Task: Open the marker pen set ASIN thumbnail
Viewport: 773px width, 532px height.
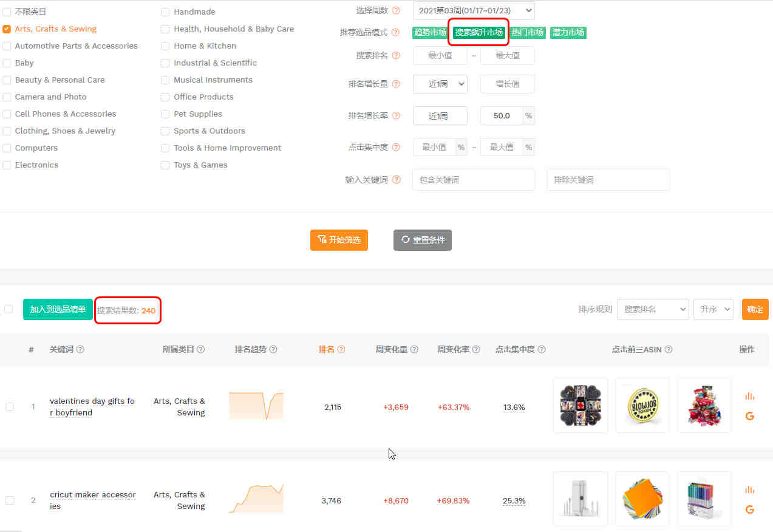Action: coord(704,499)
